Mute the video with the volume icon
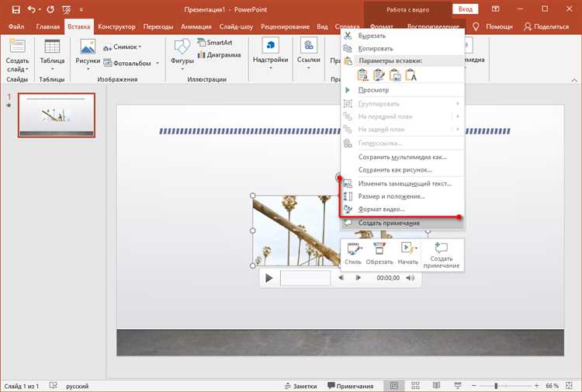582x392 pixels. (411, 278)
